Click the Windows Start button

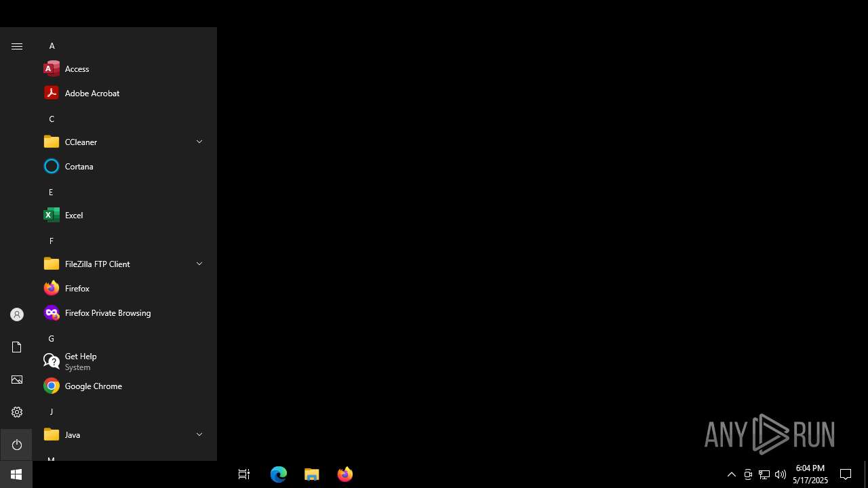click(16, 474)
